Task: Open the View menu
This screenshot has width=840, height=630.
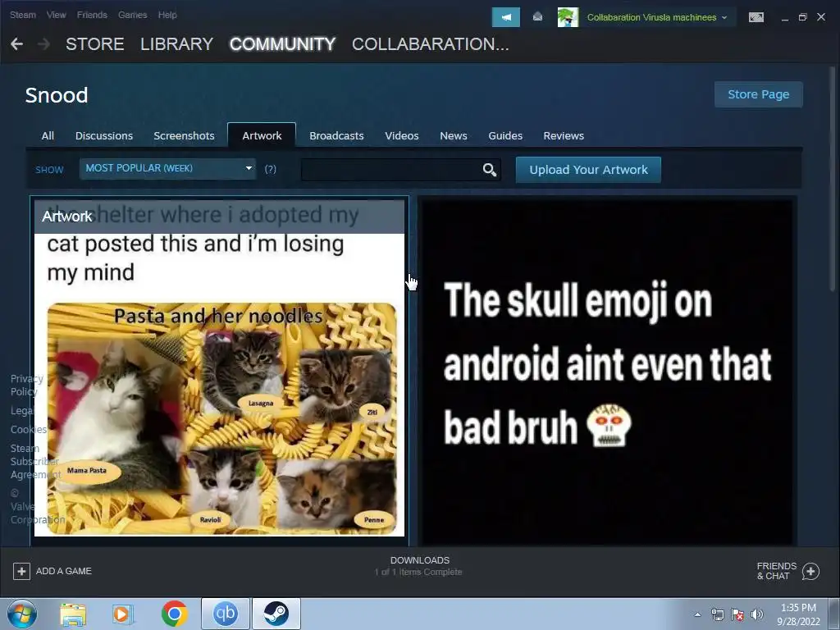Action: [x=57, y=15]
